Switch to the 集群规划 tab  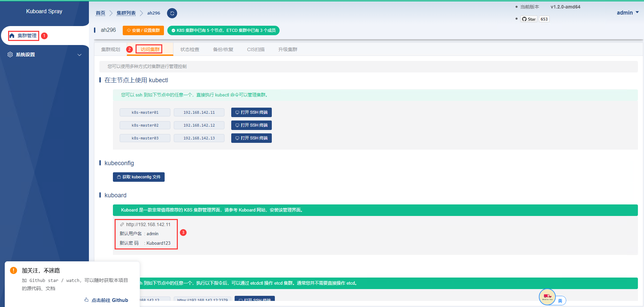[x=111, y=49]
